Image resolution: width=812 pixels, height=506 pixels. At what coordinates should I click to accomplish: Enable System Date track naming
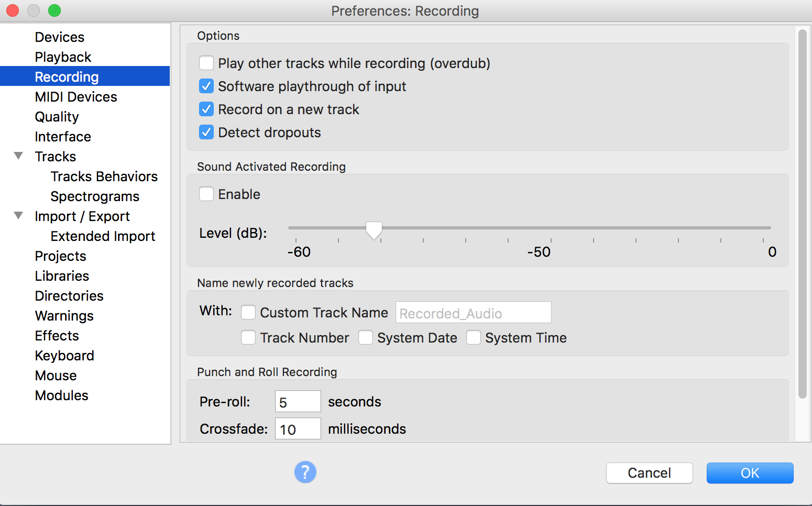(x=366, y=338)
